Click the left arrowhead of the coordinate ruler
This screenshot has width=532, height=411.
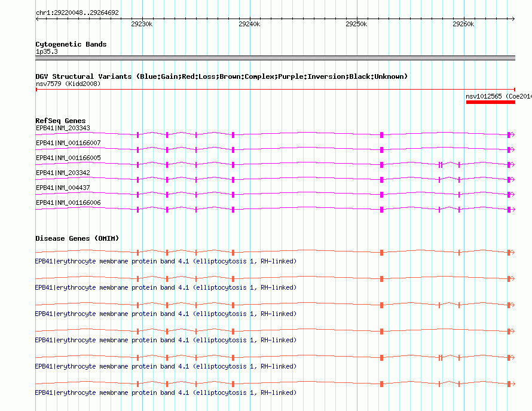click(x=37, y=19)
